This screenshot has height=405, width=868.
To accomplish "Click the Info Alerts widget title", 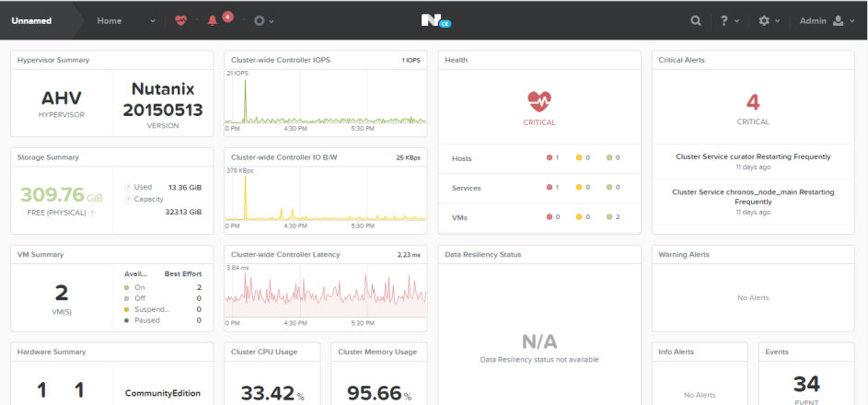I will (x=676, y=352).
